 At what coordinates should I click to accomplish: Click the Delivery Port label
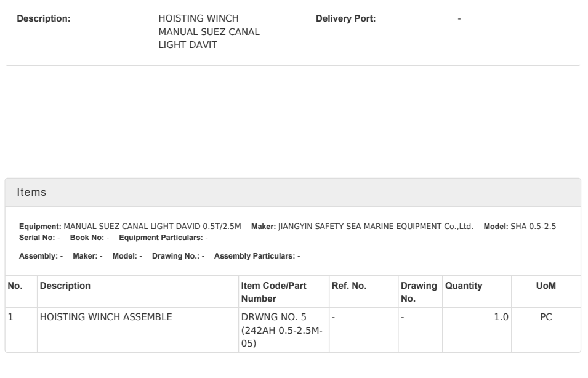pyautogui.click(x=345, y=19)
